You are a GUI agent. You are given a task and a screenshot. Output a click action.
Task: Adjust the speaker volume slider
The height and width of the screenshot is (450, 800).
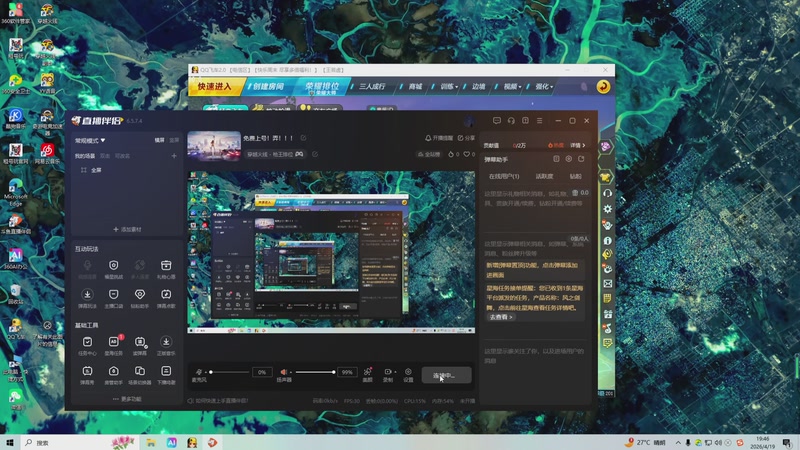[x=315, y=372]
